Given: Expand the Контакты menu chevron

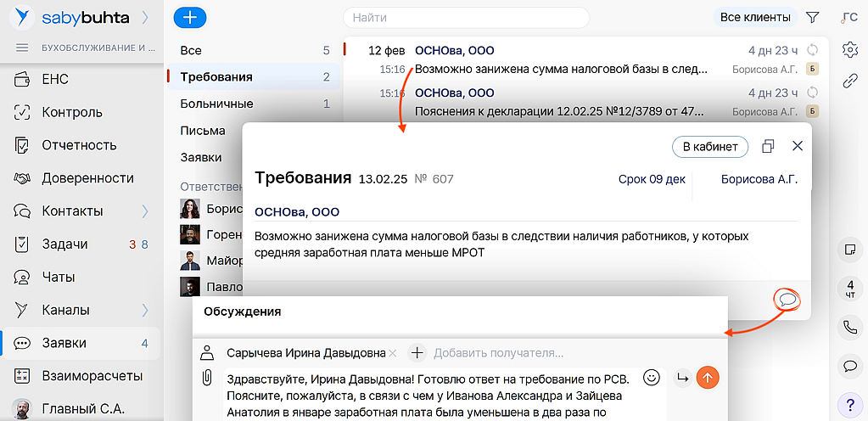Looking at the screenshot, I should coord(145,210).
